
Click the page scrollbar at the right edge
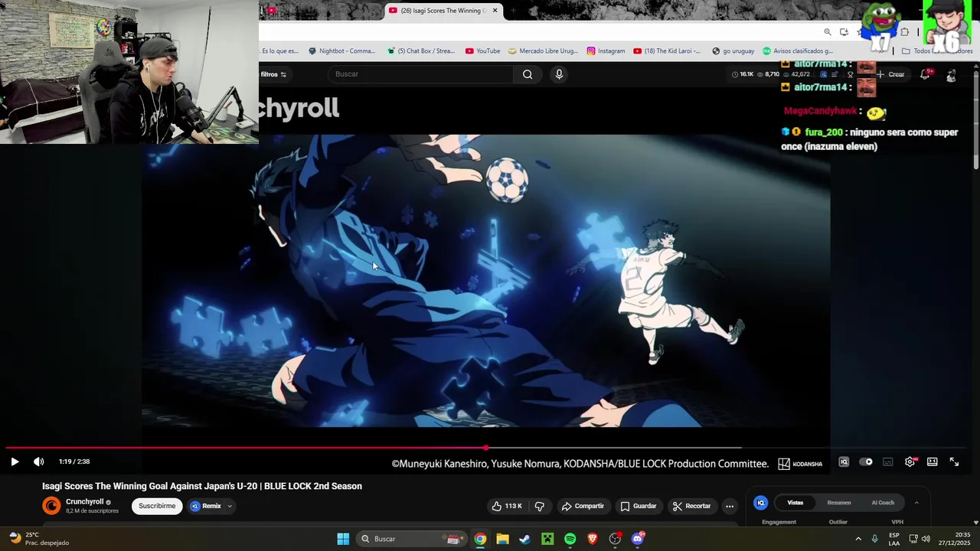pos(975,119)
